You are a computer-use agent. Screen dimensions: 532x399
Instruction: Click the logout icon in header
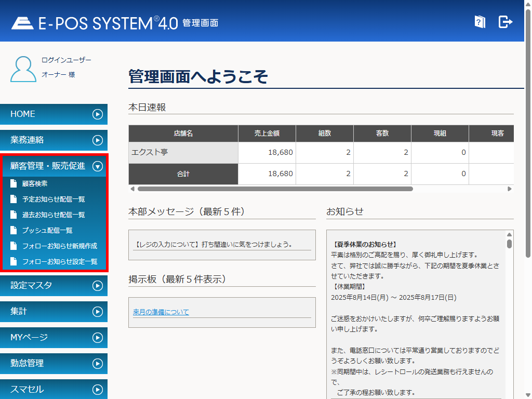(x=505, y=21)
